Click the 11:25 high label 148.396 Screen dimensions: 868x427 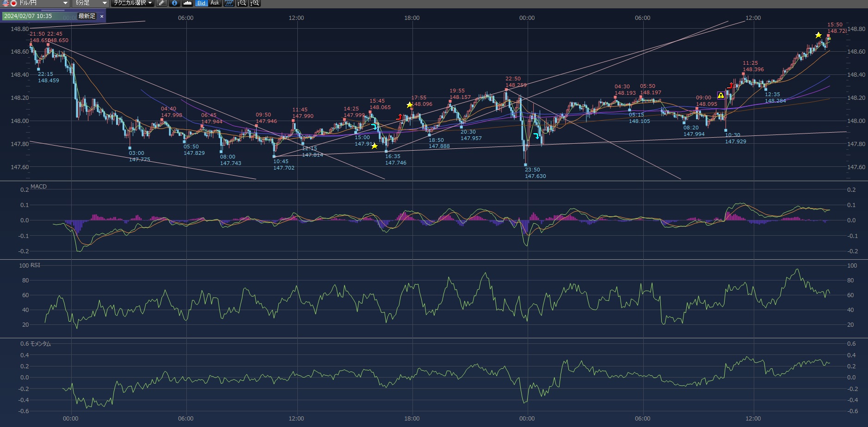point(753,66)
